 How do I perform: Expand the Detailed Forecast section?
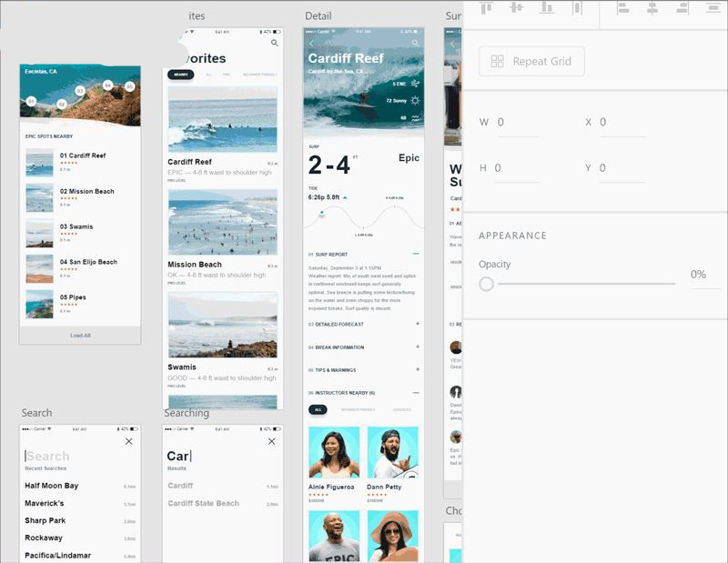pyautogui.click(x=418, y=324)
